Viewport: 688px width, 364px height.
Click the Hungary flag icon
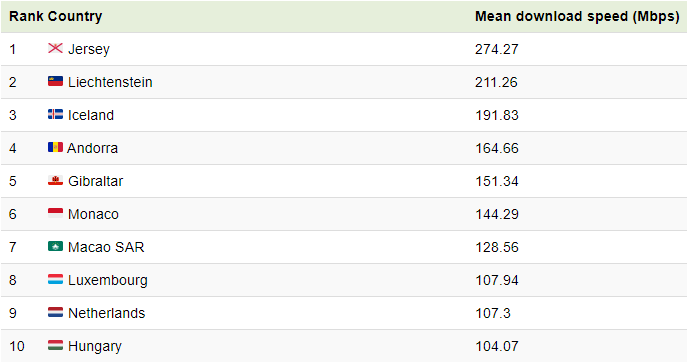[55, 345]
